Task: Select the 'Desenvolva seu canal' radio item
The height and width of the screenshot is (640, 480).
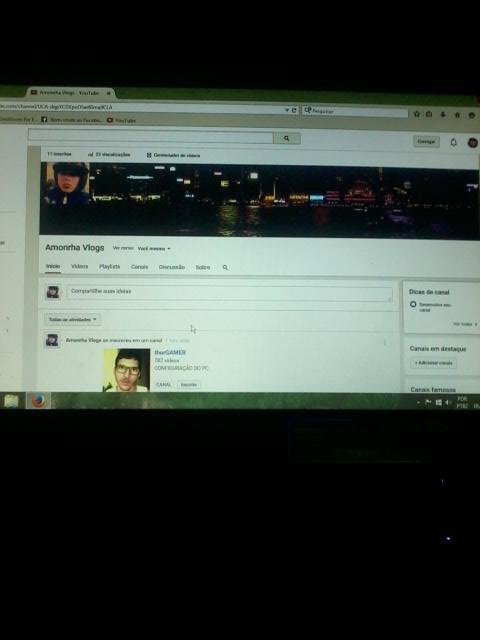Action: click(413, 304)
